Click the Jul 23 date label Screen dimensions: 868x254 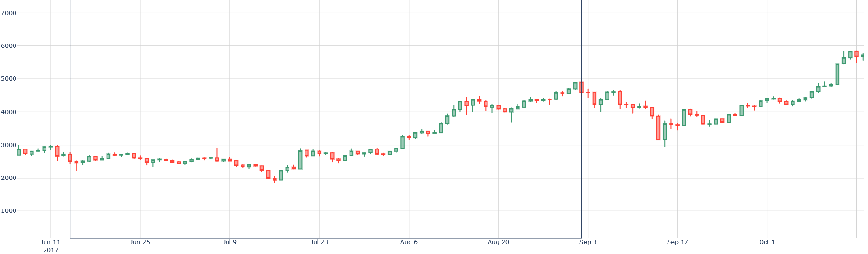click(x=319, y=242)
